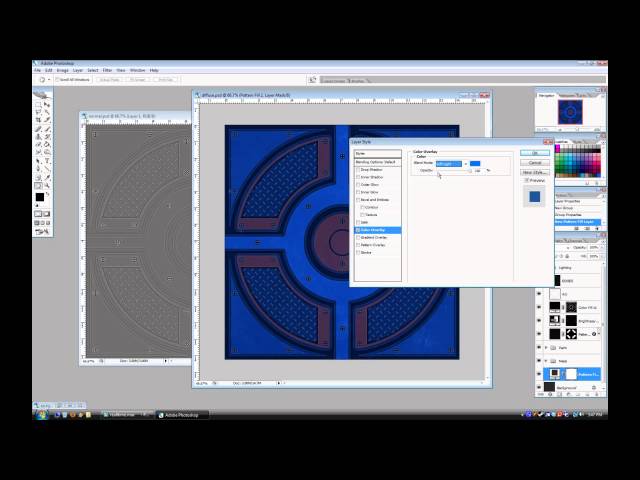The width and height of the screenshot is (640, 480).
Task: Enable the Scroll All Windows checkbox
Action: pyautogui.click(x=58, y=80)
